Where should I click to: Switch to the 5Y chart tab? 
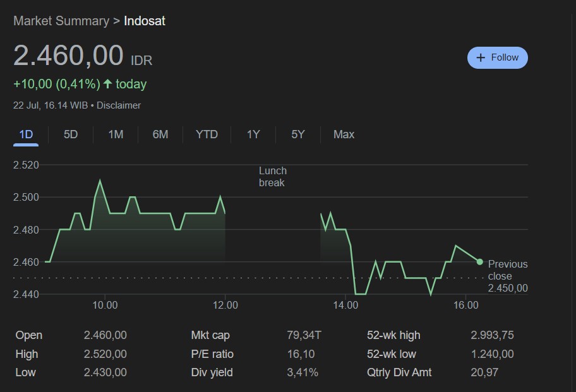[298, 134]
